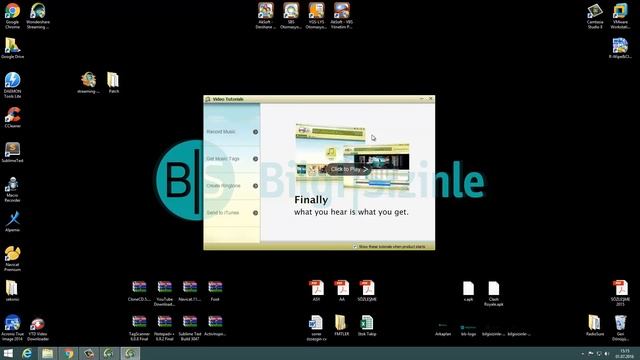Click the arrow beside Get Music Tags
The width and height of the screenshot is (640, 360).
pyautogui.click(x=256, y=159)
